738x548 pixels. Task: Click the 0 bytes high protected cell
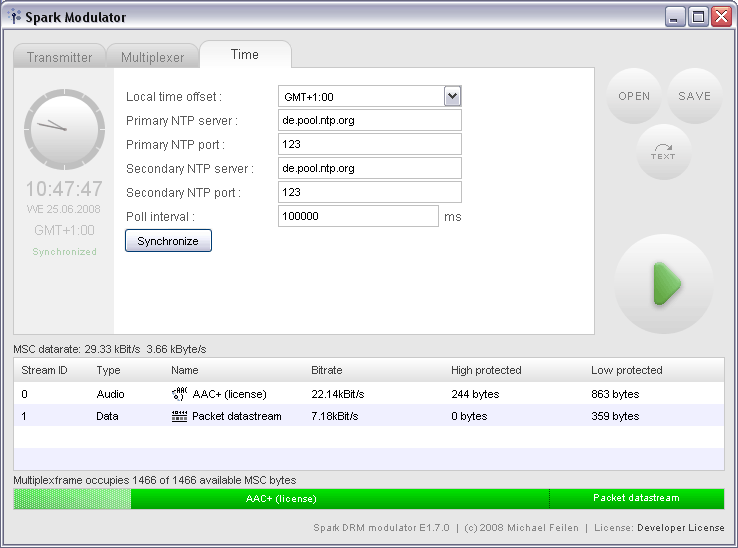click(x=469, y=416)
